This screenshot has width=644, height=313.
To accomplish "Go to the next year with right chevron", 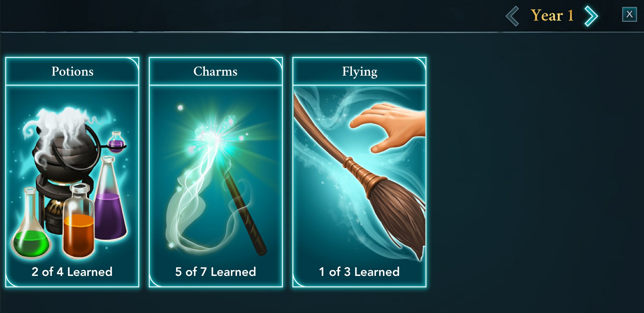I will [591, 16].
